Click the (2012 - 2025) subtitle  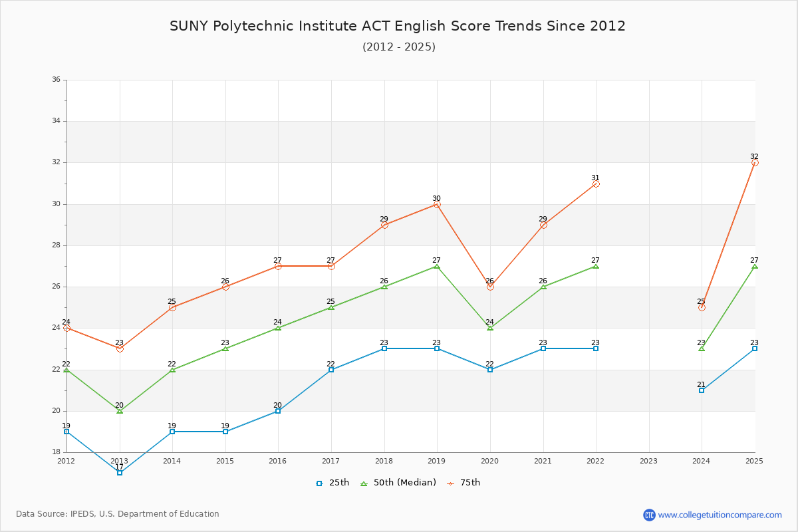point(399,47)
